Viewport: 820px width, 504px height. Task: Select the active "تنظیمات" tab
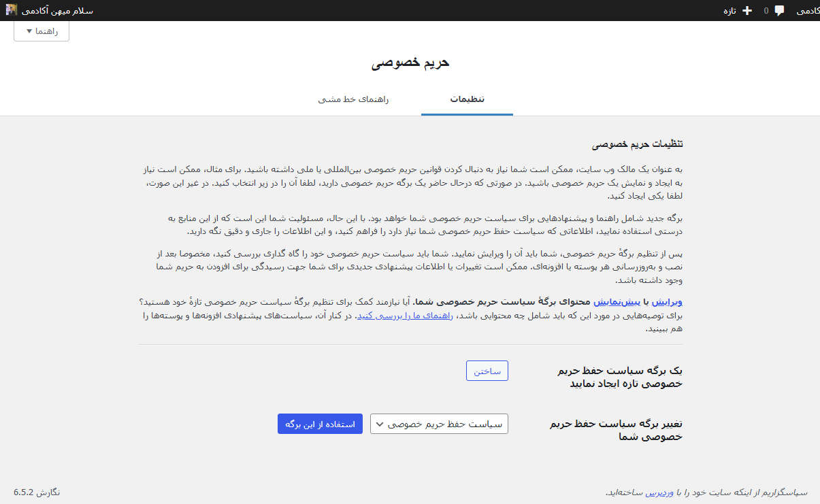[467, 99]
